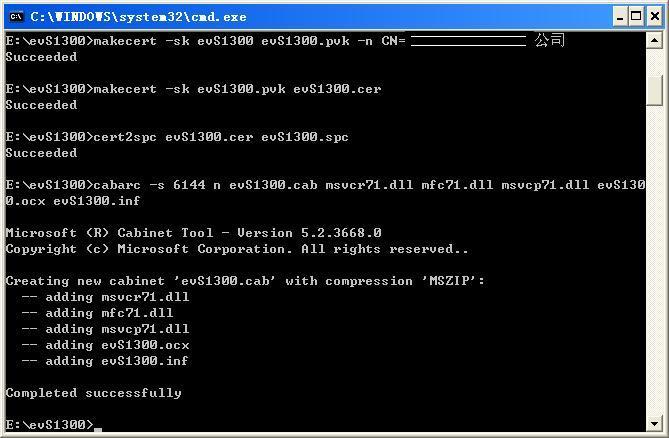Click the 'adding evS1300.ocx' line
669x438 pixels.
(105, 345)
